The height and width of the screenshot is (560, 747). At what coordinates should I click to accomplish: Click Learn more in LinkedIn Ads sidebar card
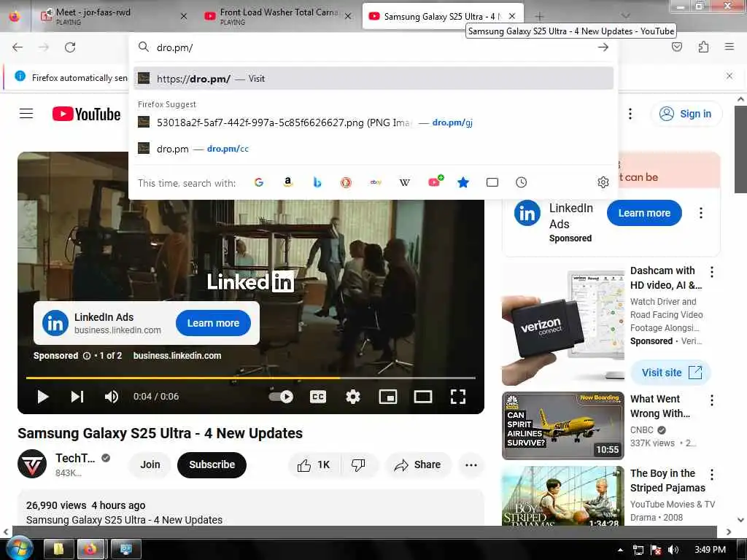click(644, 213)
